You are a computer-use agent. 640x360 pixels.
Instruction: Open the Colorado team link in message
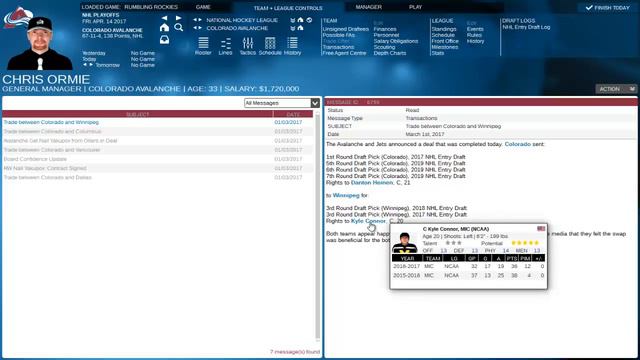point(518,144)
